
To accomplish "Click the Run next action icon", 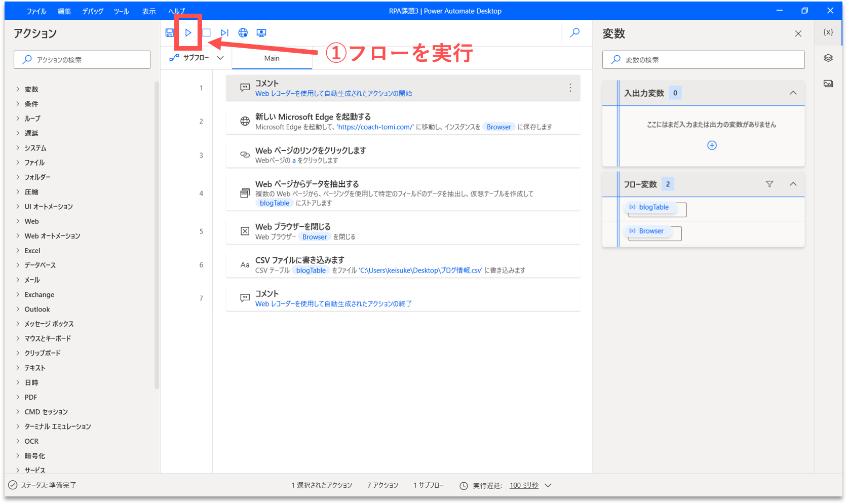I will click(224, 33).
